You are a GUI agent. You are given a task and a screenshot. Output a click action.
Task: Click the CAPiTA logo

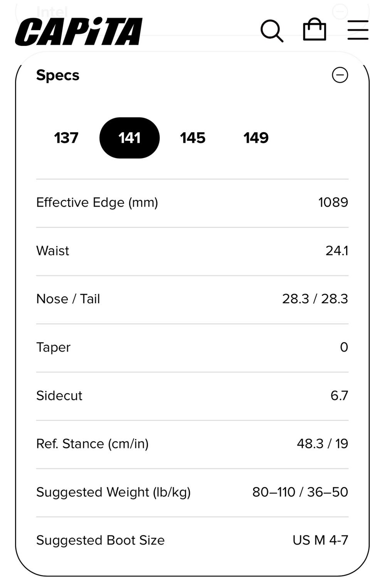point(79,32)
